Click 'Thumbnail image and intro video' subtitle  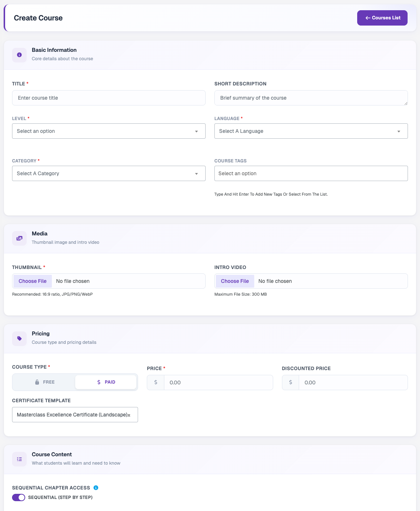click(65, 242)
